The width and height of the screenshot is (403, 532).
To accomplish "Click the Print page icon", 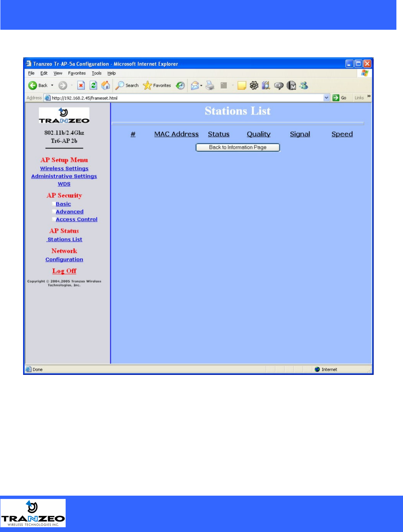I will click(210, 86).
